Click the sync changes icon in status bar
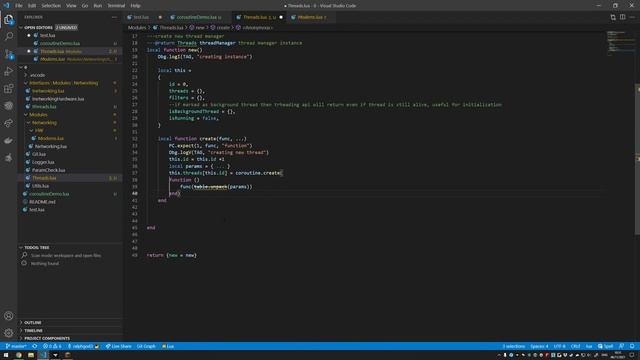The width and height of the screenshot is (640, 360). tap(35, 346)
